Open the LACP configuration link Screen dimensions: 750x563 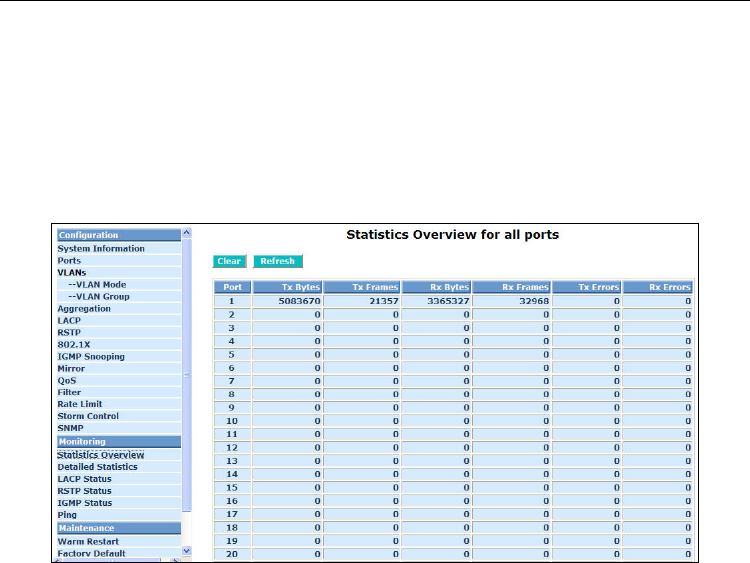click(x=69, y=320)
